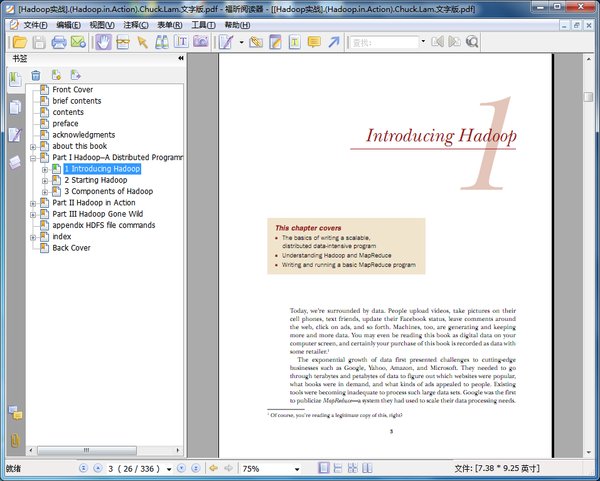Select the Hand tool
Image resolution: width=600 pixels, height=481 pixels.
pos(103,42)
